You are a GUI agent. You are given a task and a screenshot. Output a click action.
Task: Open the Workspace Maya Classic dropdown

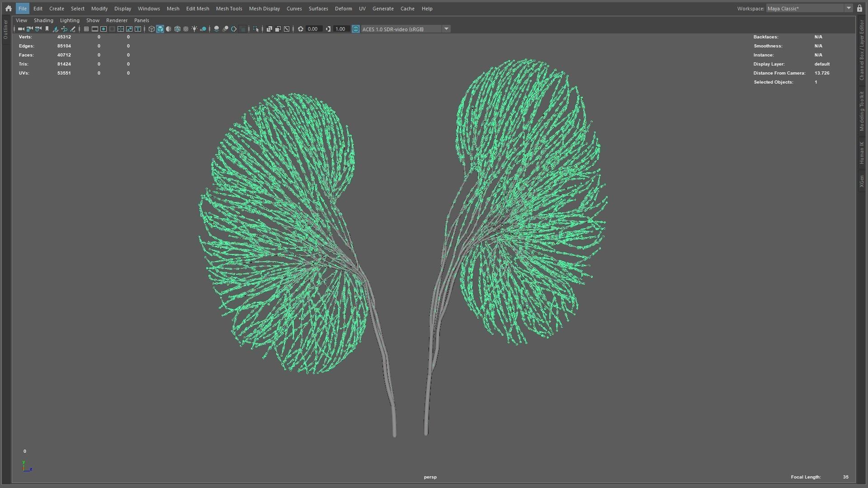(809, 8)
